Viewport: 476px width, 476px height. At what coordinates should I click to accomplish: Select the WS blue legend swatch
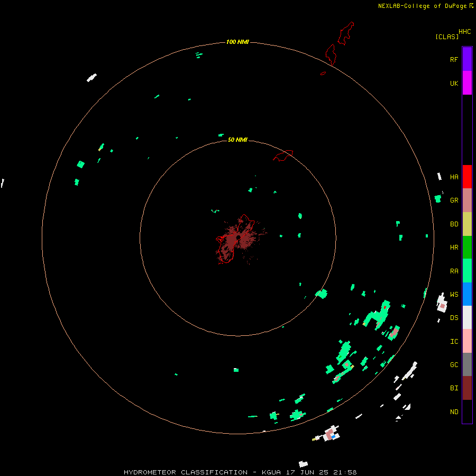coord(467,294)
